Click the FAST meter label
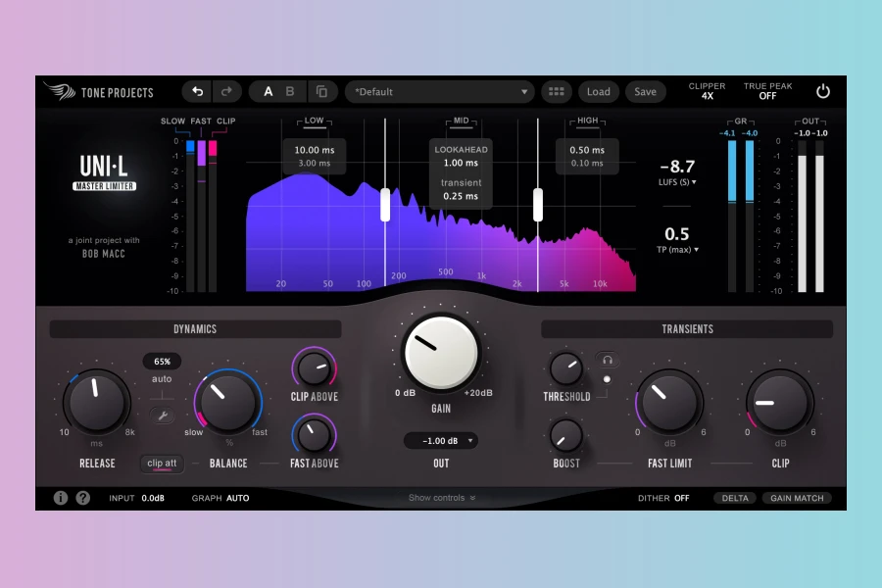882x588 pixels. click(x=201, y=121)
